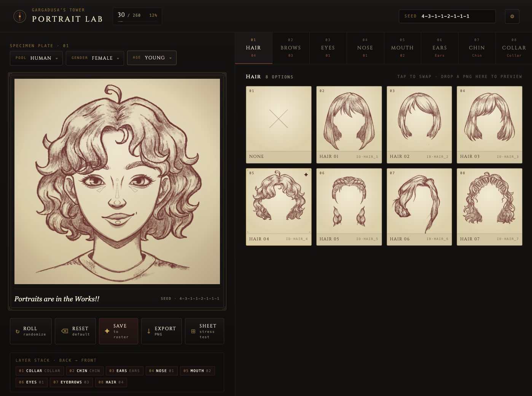Choose the Hair 06 ponytail option
The width and height of the screenshot is (532, 396).
point(419,207)
